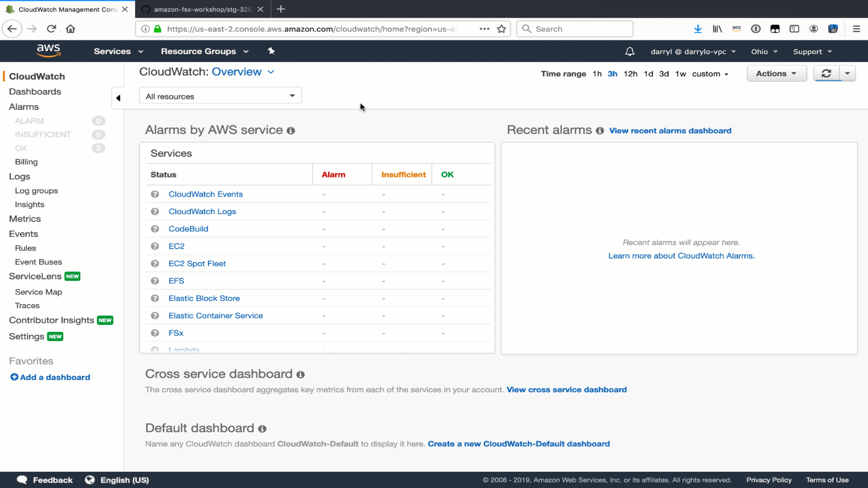868x488 pixels.
Task: Bookmark this page with the star icon
Action: click(501, 29)
